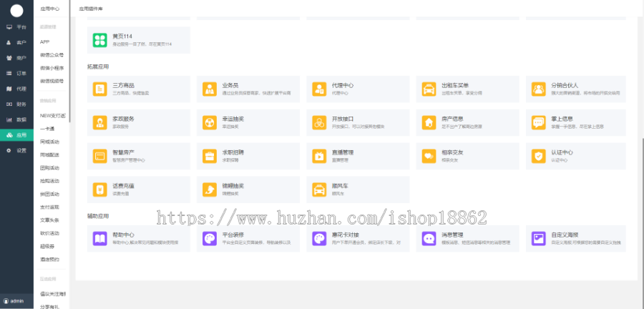Open the 房产信息 house app icon
This screenshot has height=309, width=644.
click(x=429, y=122)
